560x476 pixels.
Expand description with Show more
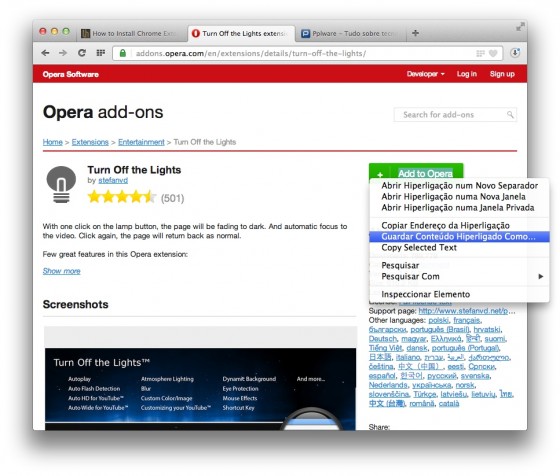(x=61, y=271)
